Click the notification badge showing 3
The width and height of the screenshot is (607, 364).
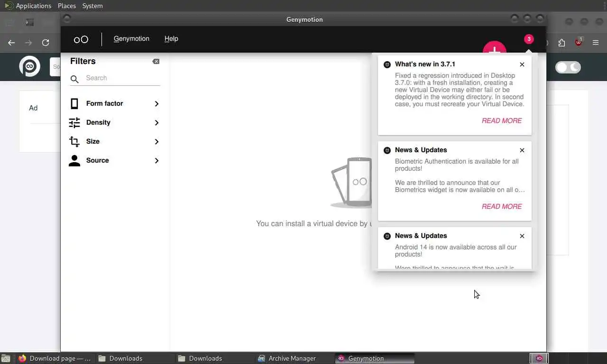(529, 39)
